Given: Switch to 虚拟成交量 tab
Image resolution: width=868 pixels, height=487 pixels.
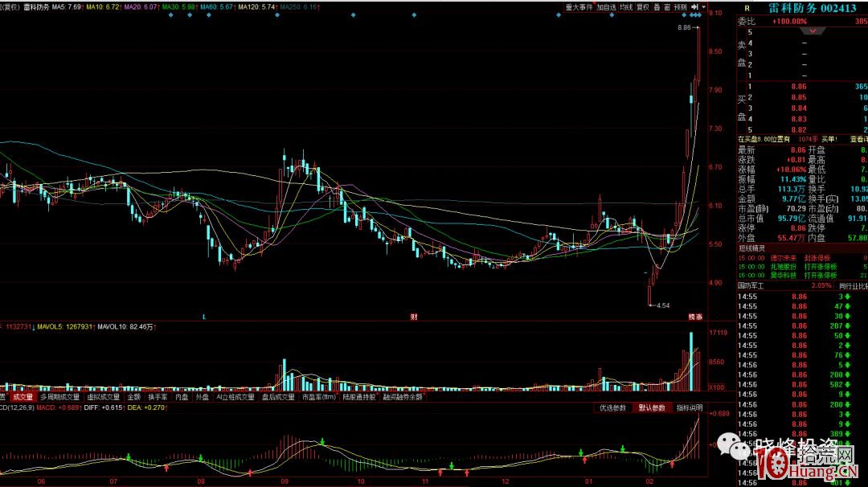Looking at the screenshot, I should [x=103, y=397].
